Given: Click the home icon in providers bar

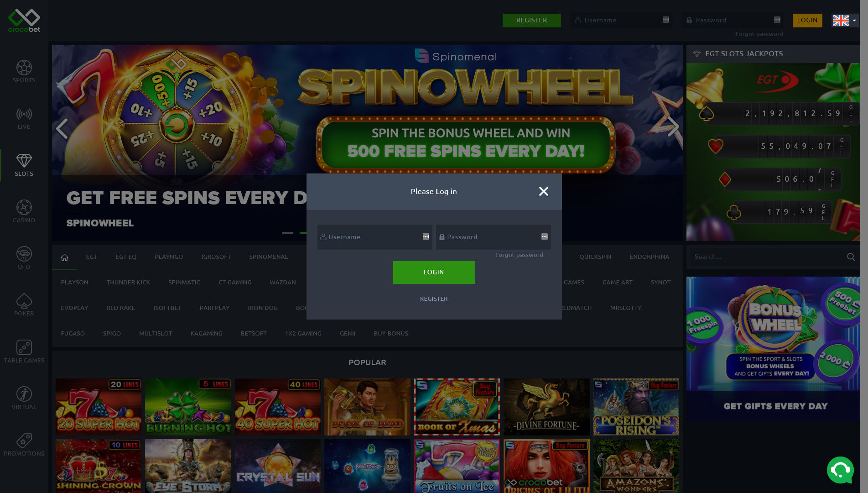Looking at the screenshot, I should tap(64, 257).
